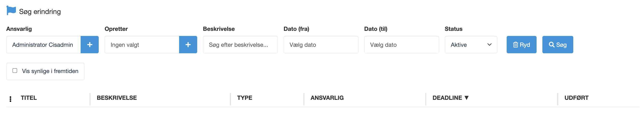Click the Opretter field showing Ingen valgt
644x122 pixels.
pyautogui.click(x=142, y=45)
